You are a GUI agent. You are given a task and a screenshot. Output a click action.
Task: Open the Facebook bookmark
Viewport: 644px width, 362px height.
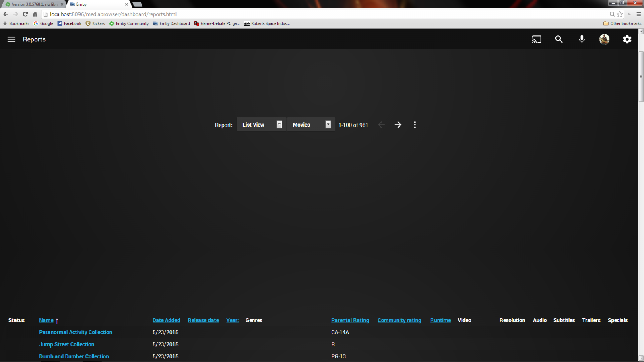[69, 23]
